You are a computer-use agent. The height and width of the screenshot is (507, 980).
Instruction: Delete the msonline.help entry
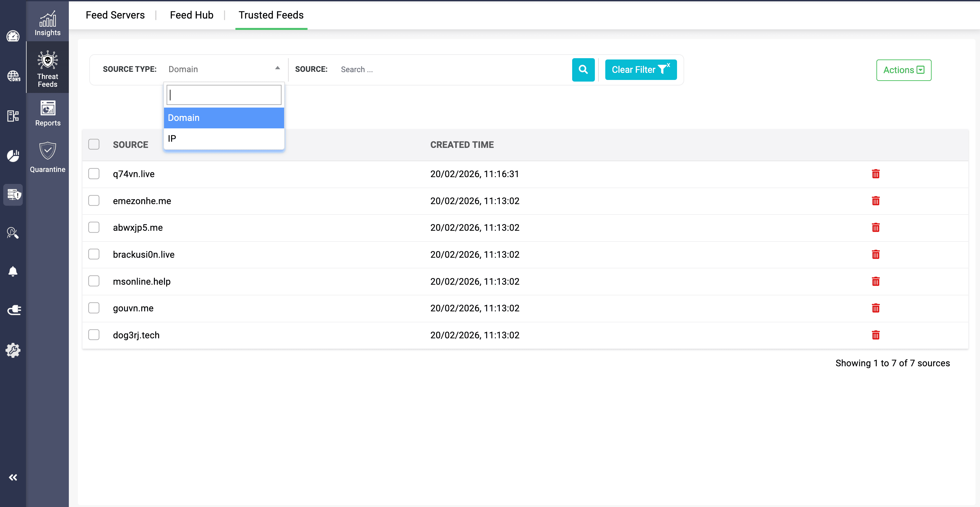pyautogui.click(x=875, y=281)
